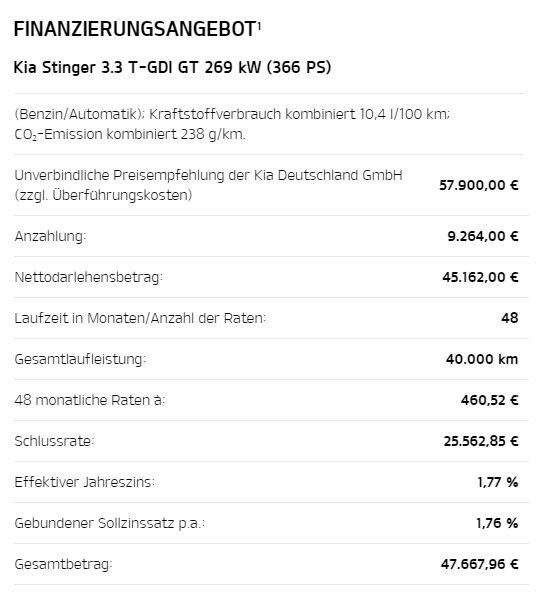537x599 pixels.
Task: Click the 40.000 km mileage value
Action: point(482,359)
